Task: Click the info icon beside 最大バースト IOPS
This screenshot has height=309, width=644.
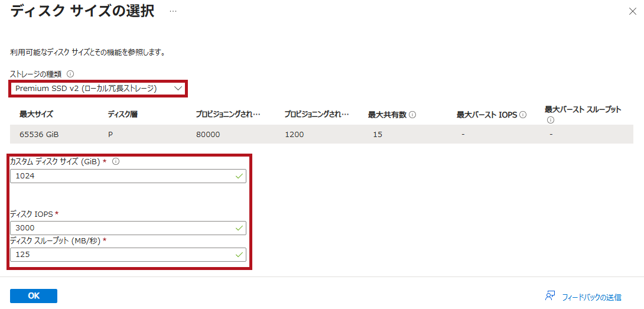Action: click(523, 115)
